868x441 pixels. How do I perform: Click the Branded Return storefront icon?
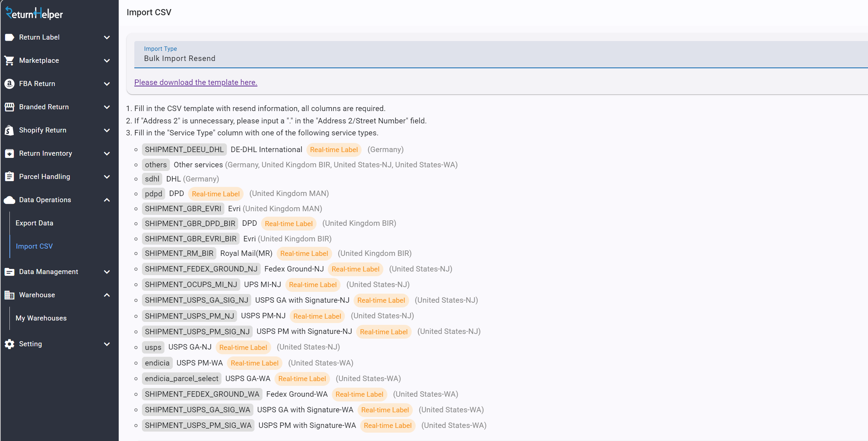9,107
